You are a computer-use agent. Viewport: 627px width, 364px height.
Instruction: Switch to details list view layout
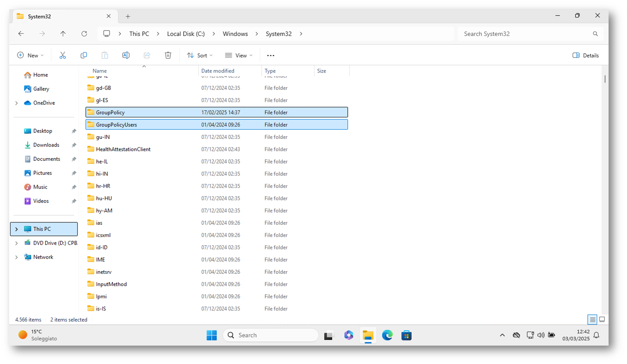(592, 319)
